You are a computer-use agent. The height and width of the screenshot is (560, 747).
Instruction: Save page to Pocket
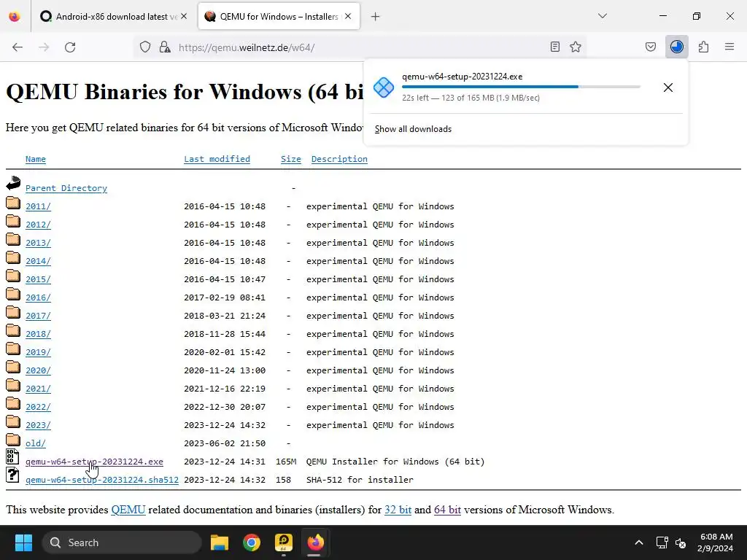(x=650, y=47)
